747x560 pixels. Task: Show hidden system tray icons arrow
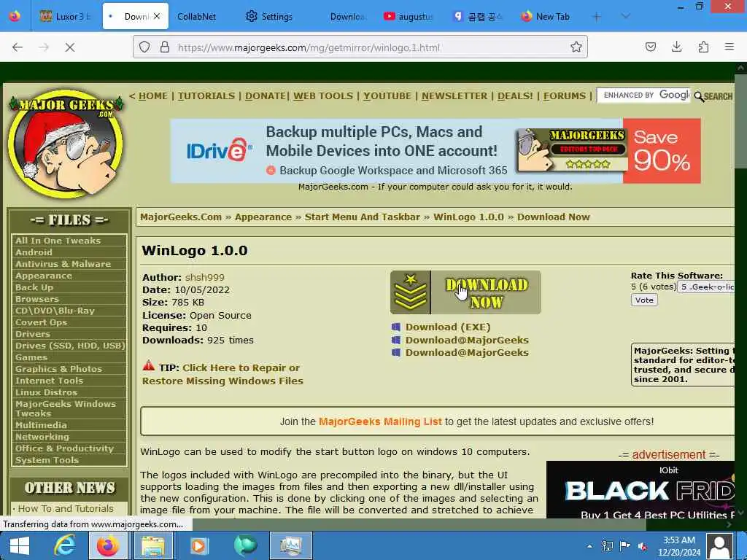click(589, 546)
